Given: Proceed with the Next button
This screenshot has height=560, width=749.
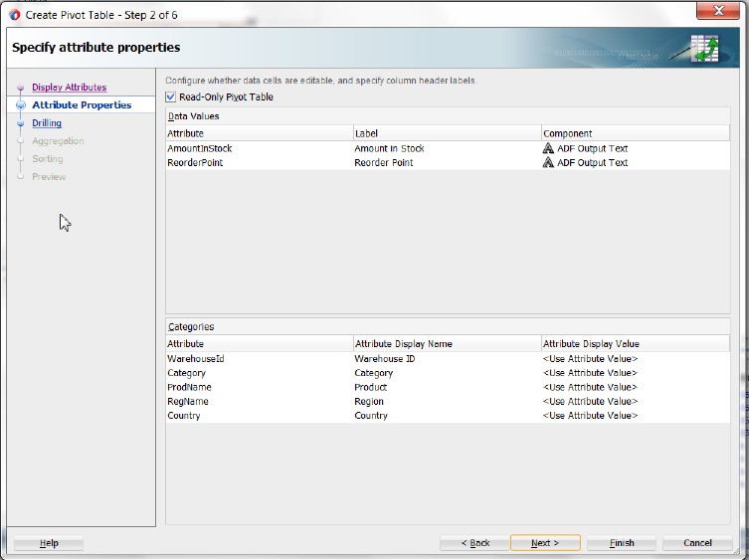Looking at the screenshot, I should coord(545,543).
